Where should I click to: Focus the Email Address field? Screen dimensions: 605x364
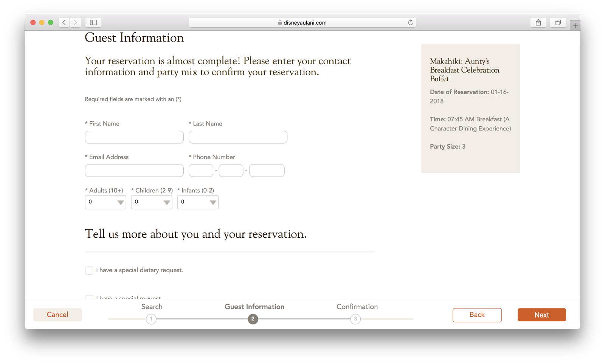[134, 170]
